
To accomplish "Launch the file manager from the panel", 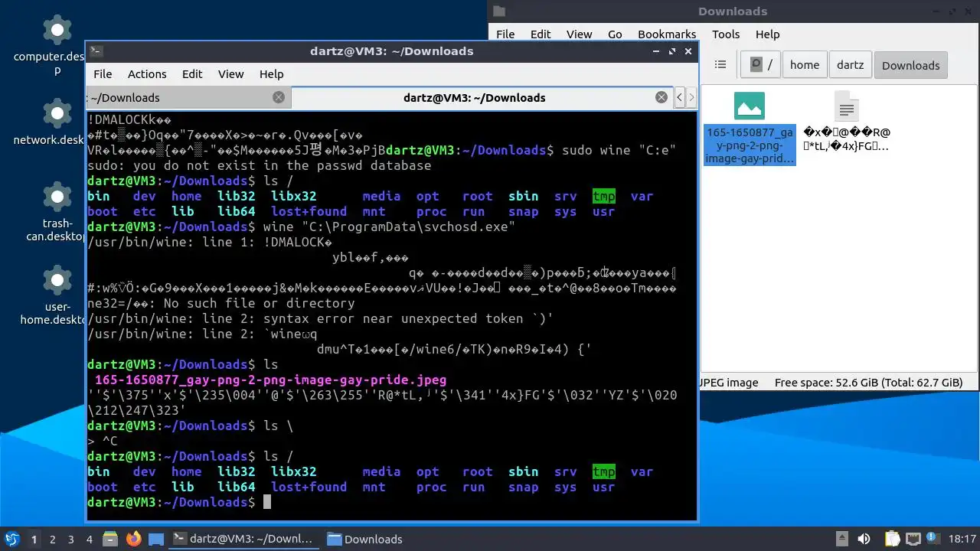I will [111, 539].
